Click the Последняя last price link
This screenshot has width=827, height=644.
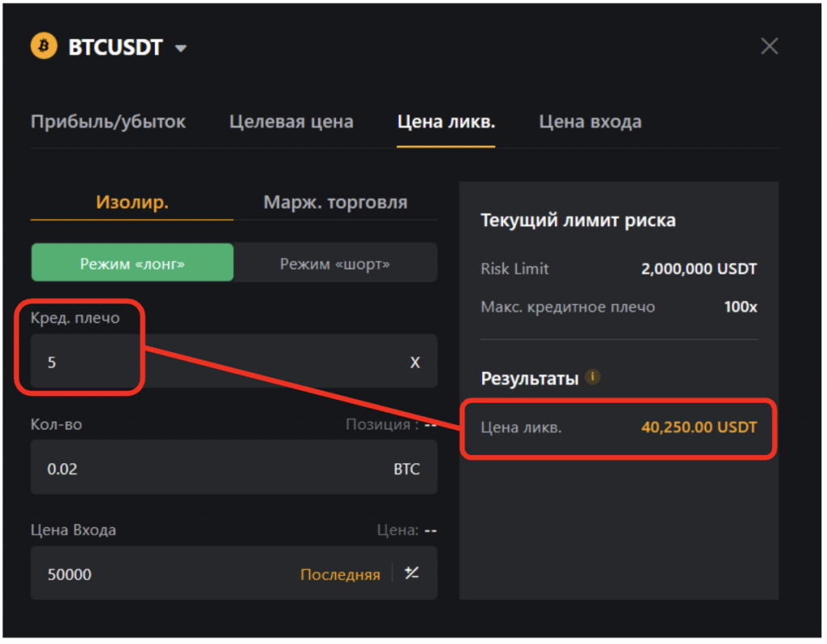coord(340,575)
